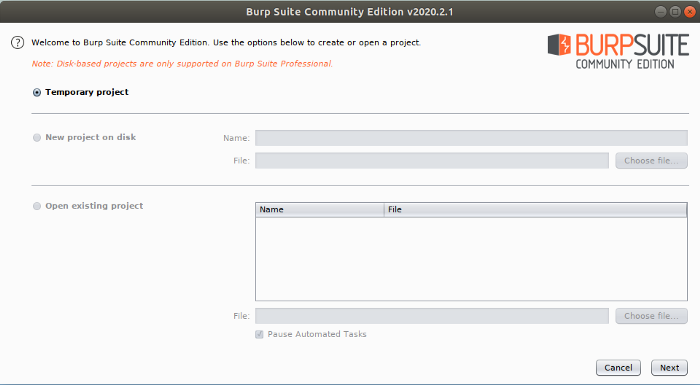This screenshot has height=385, width=700.
Task: Select the Temporary project radio button
Action: tap(37, 92)
